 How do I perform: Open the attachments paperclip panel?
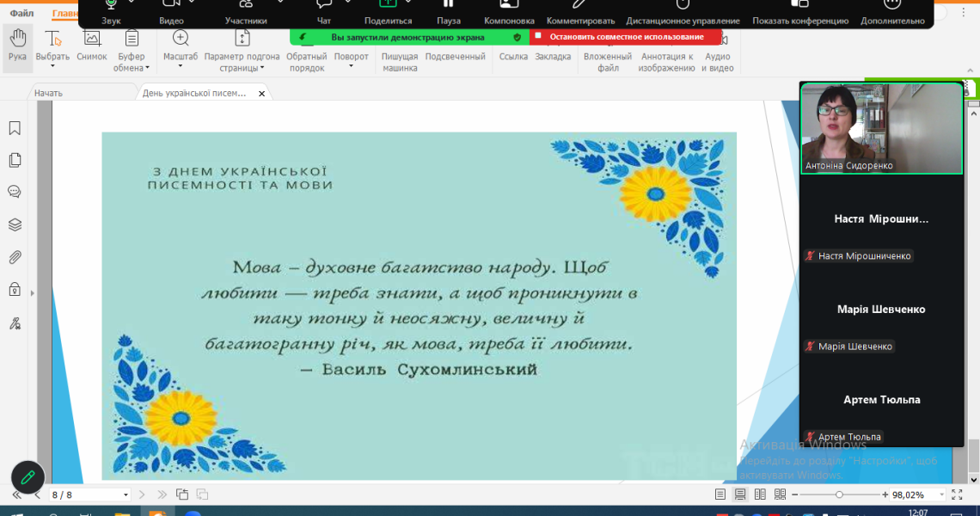[x=15, y=257]
